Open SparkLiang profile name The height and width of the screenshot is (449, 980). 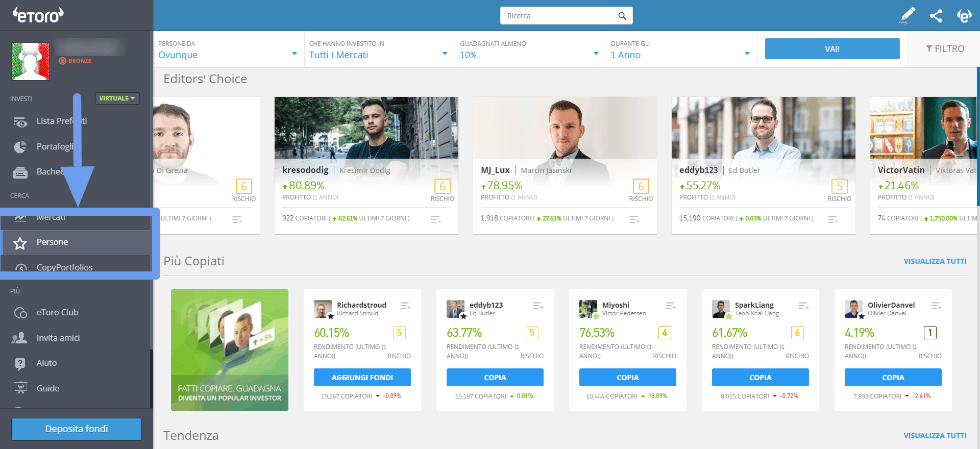pyautogui.click(x=754, y=305)
